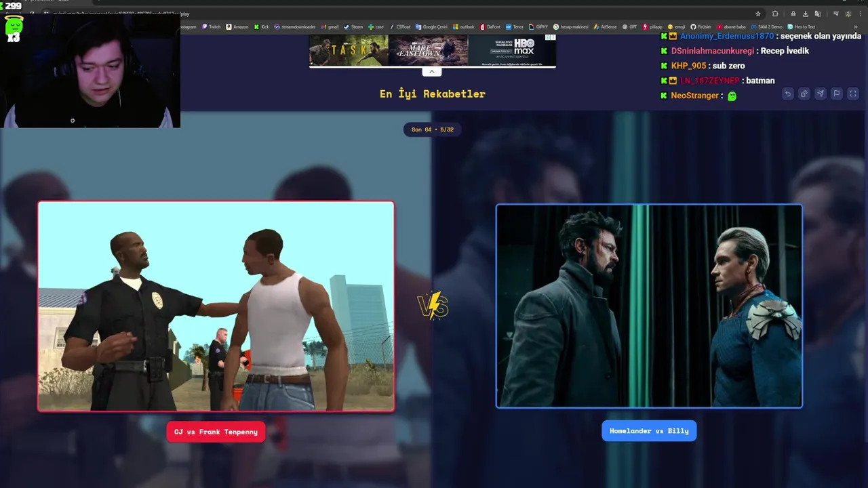Click the chat username NeoStranger
This screenshot has width=868, height=488.
[x=695, y=96]
